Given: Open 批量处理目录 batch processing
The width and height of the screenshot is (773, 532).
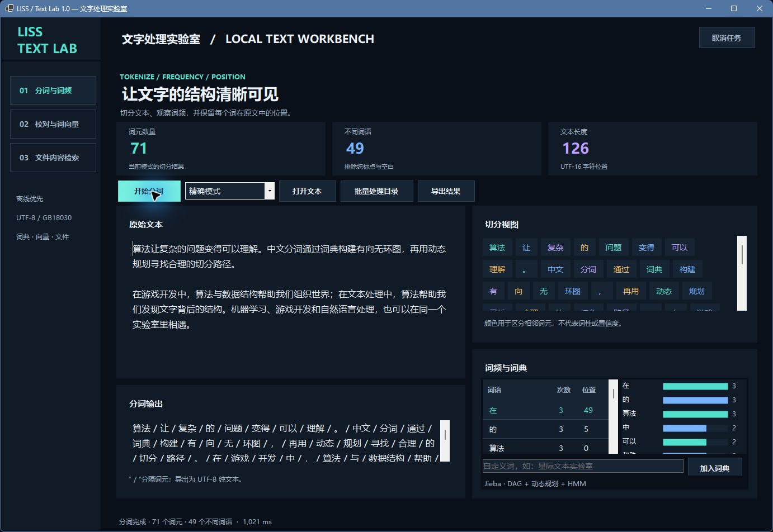Looking at the screenshot, I should [376, 191].
